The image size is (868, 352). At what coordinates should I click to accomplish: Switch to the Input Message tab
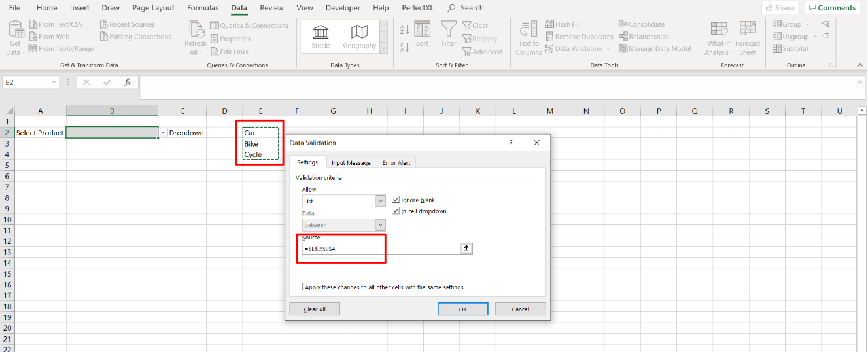click(351, 163)
